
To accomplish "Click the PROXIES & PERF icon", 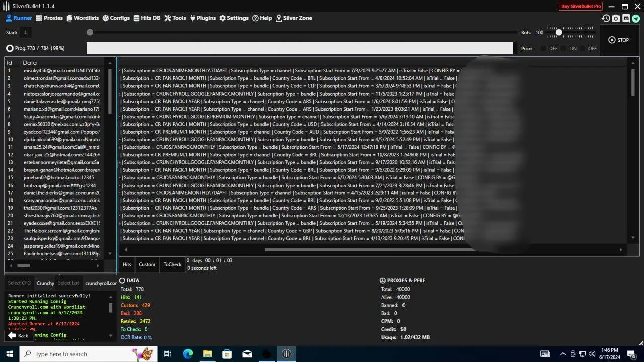I will click(x=382, y=280).
